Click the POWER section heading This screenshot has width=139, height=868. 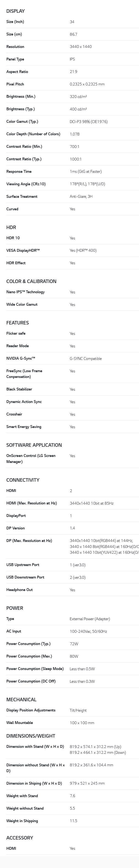15,608
